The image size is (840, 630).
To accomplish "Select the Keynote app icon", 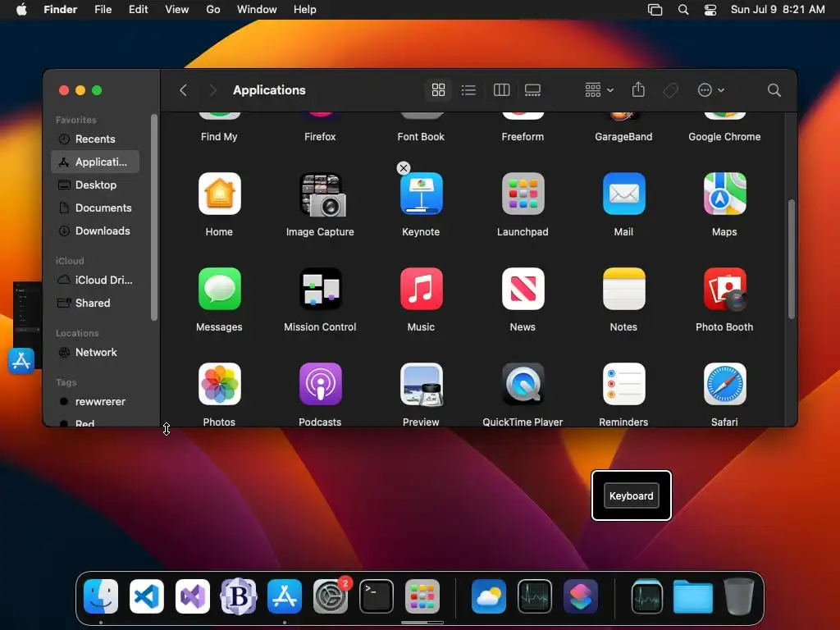I will (x=421, y=194).
